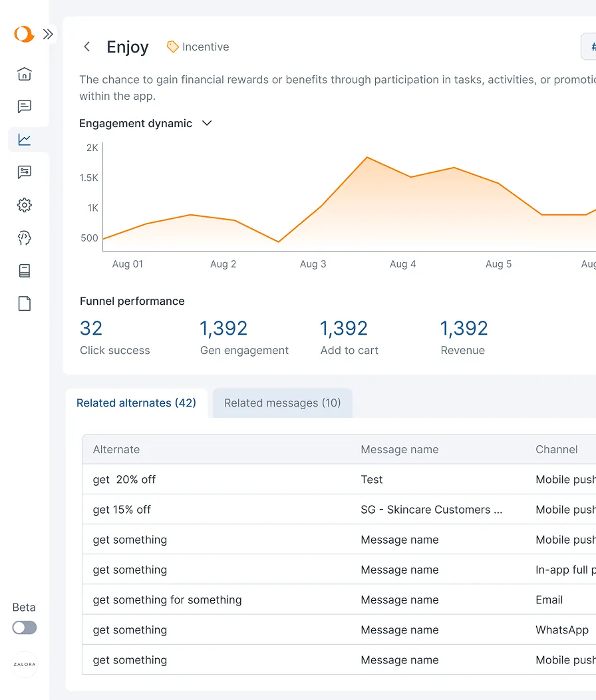Image resolution: width=596 pixels, height=700 pixels.
Task: Click the Incentive badge beside the title
Action: point(198,47)
